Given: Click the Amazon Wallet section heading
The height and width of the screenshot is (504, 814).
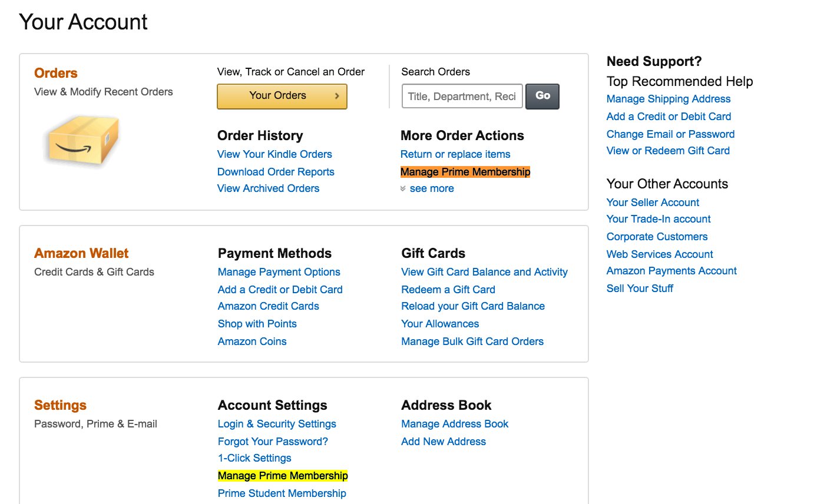Looking at the screenshot, I should 81,253.
